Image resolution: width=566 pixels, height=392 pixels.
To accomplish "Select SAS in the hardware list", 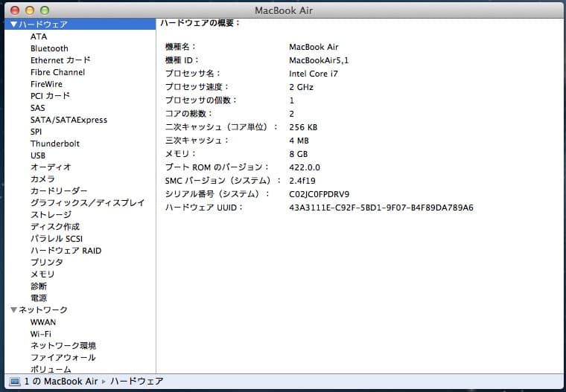I will click(x=37, y=108).
